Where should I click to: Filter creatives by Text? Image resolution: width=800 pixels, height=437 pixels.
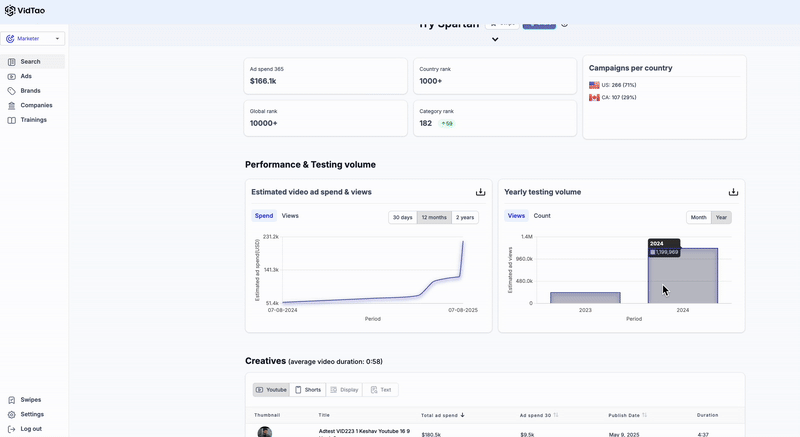[x=381, y=390]
